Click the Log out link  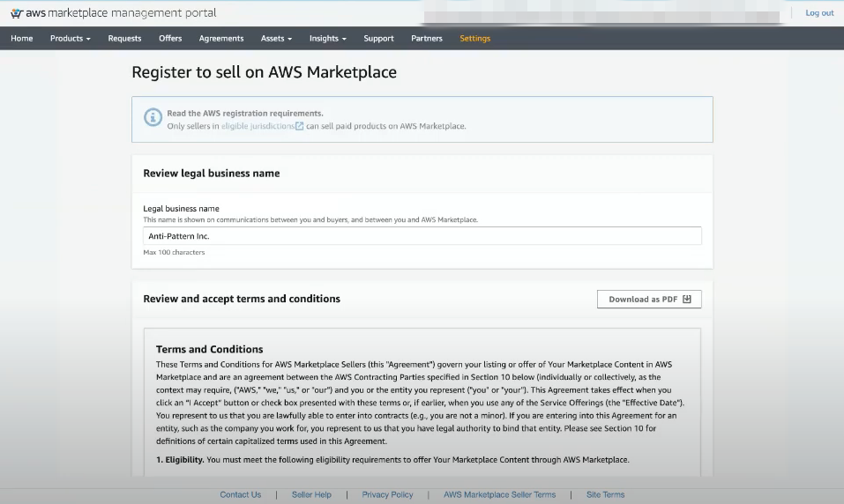pyautogui.click(x=819, y=13)
